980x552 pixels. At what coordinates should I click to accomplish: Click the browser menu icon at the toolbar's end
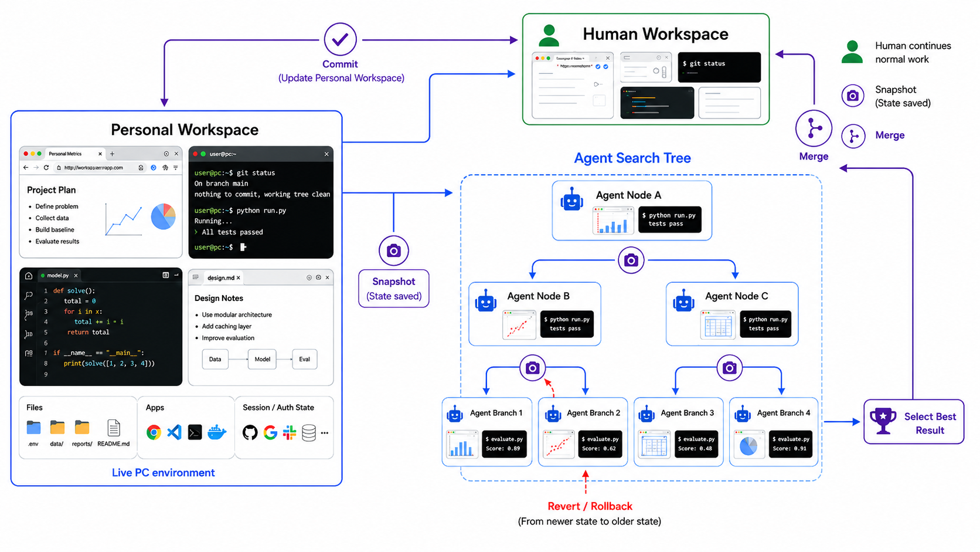175,167
